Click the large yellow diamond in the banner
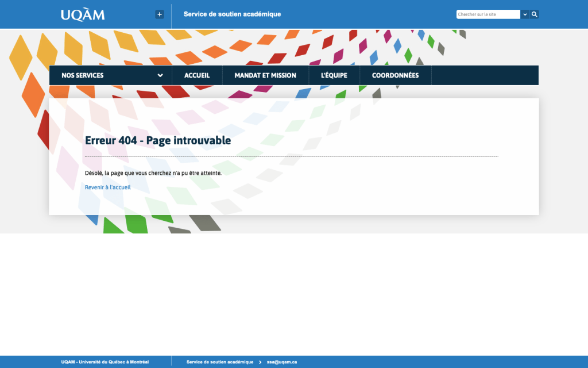 (21, 57)
